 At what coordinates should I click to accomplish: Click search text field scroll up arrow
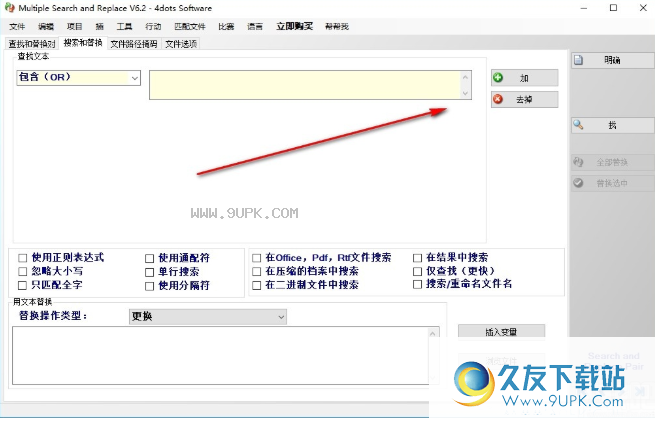[466, 77]
